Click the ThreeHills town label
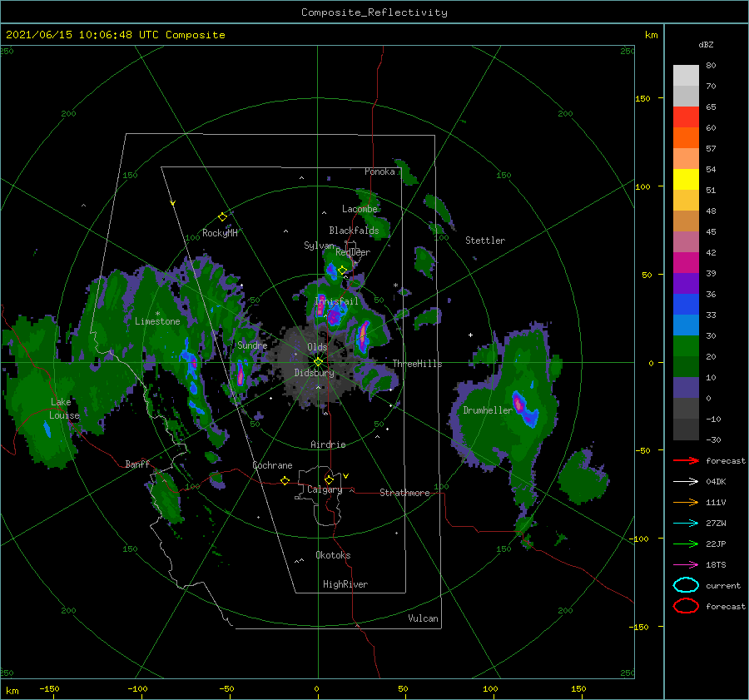The image size is (749, 700). click(x=418, y=364)
